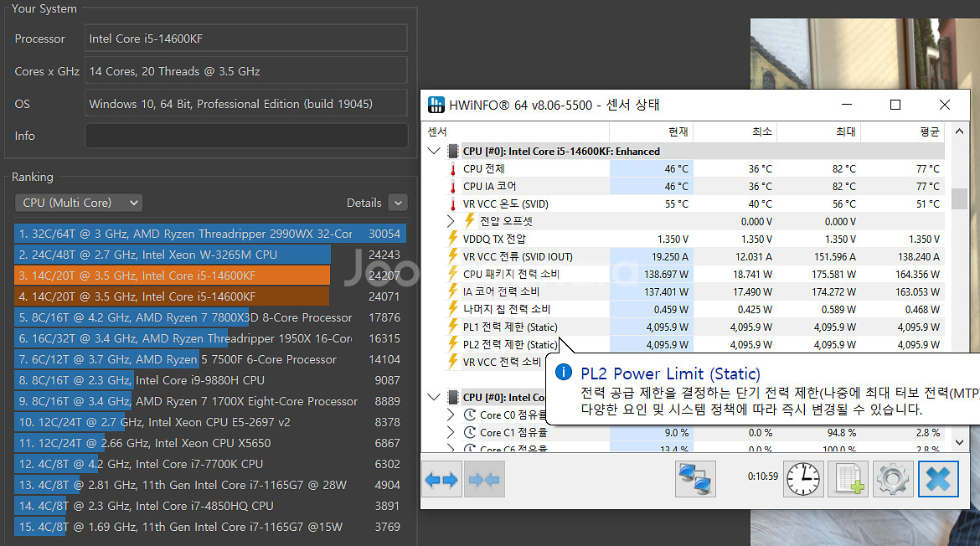The image size is (980, 546).
Task: Select ranking 1 AMD Ryzen Threadripper 2990WX
Action: pyautogui.click(x=210, y=234)
